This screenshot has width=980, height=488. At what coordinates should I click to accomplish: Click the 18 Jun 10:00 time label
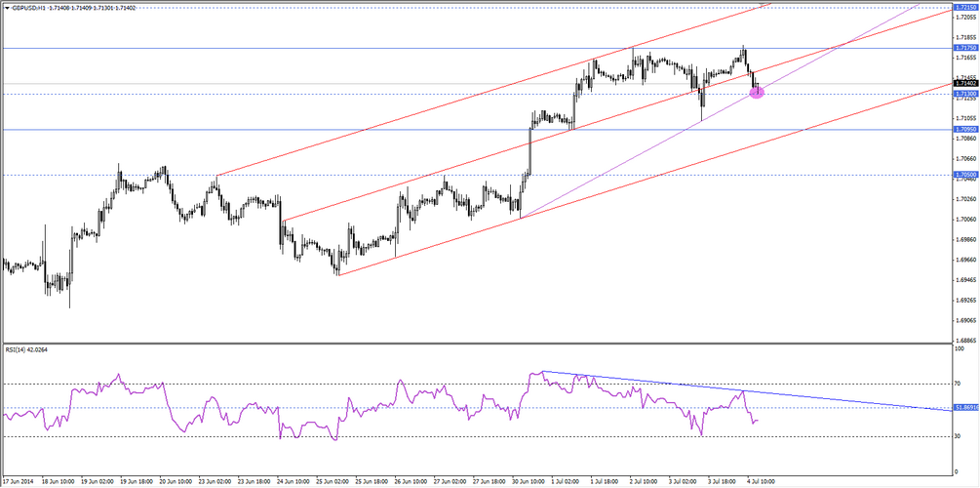[x=57, y=482]
